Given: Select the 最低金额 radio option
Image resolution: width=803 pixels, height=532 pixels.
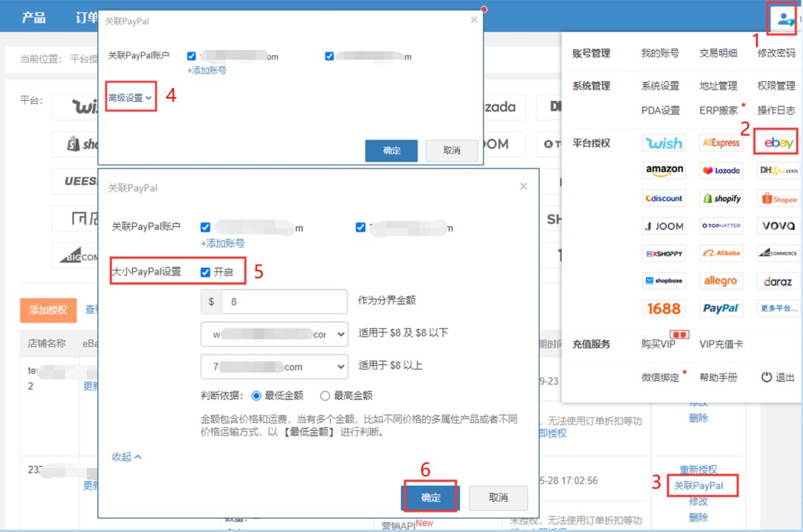Looking at the screenshot, I should [257, 396].
